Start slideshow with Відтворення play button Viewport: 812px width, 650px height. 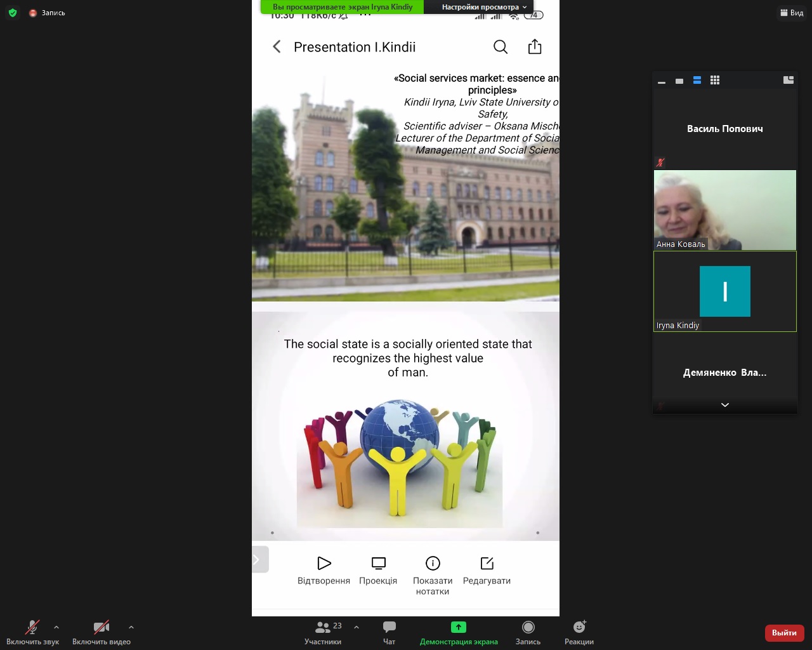coord(324,563)
